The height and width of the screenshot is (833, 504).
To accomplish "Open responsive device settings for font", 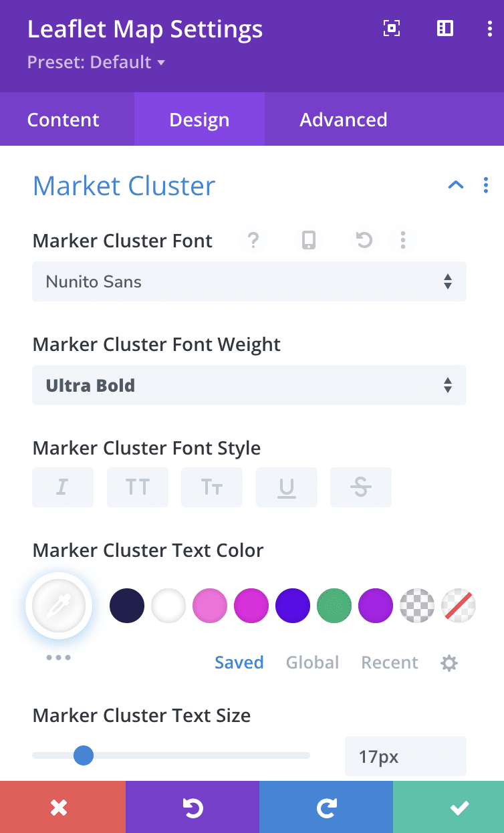I will point(308,240).
